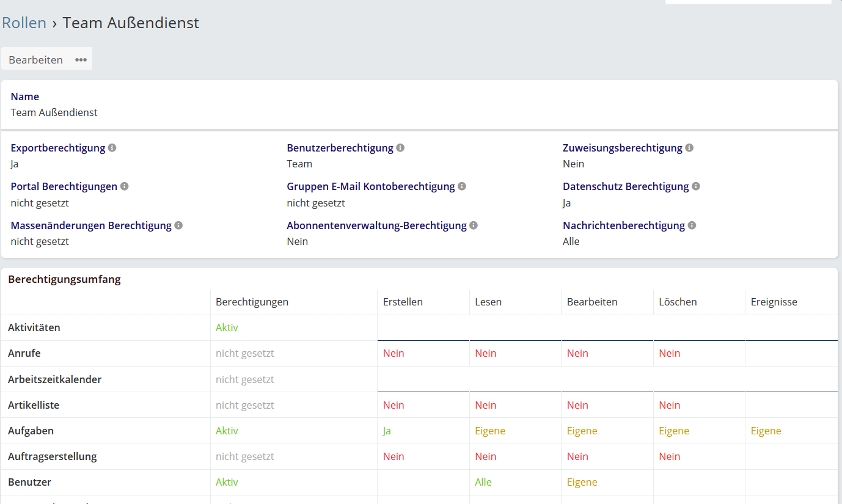Click info icon beside Datenschutz Berechtigung
842x504 pixels.
tap(696, 186)
